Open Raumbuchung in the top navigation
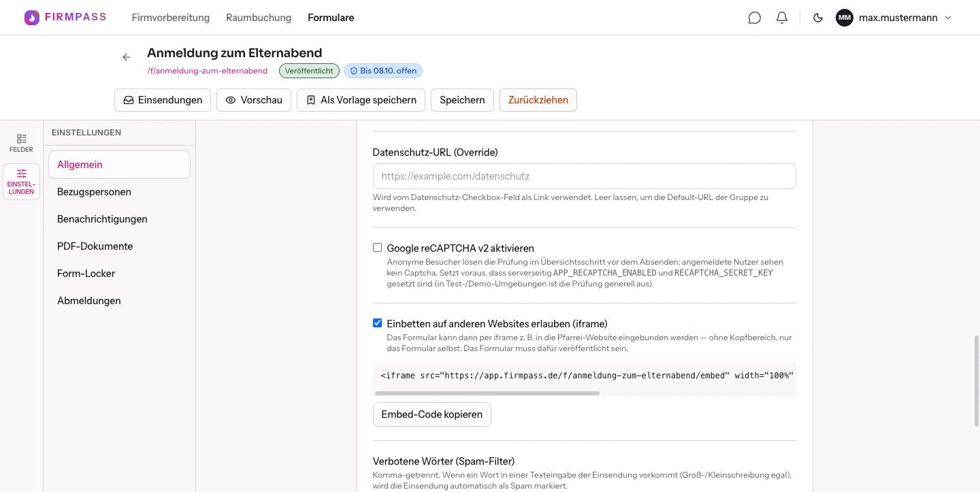Screen dimensions: 980x492 click(259, 18)
